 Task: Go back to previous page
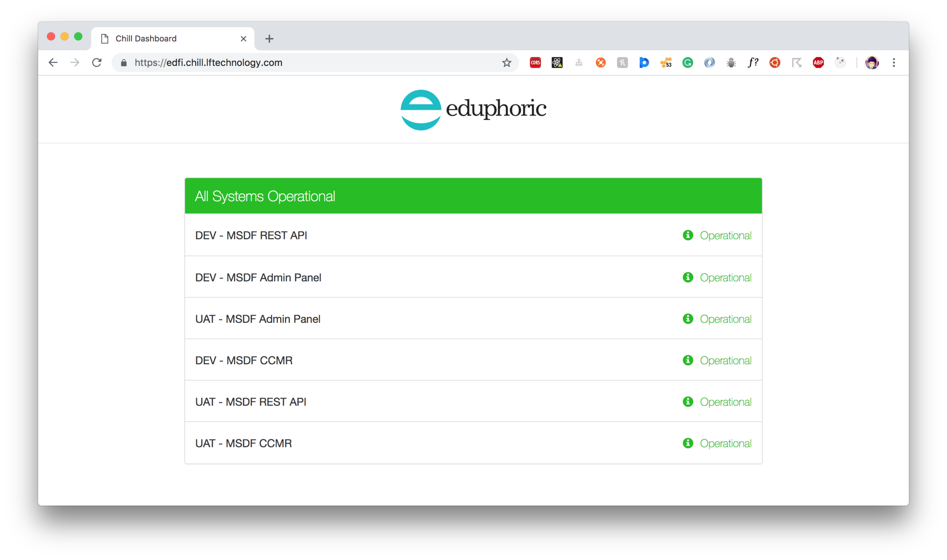coord(53,63)
